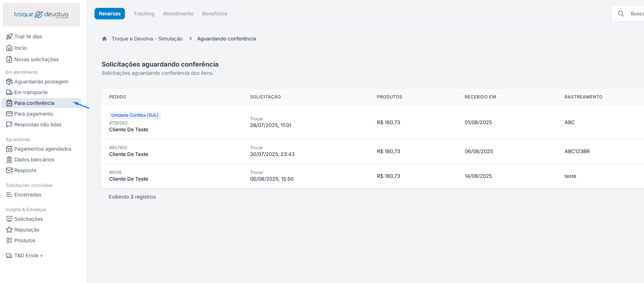
Task: Click the Troque e Devolva logo
Action: tap(41, 15)
